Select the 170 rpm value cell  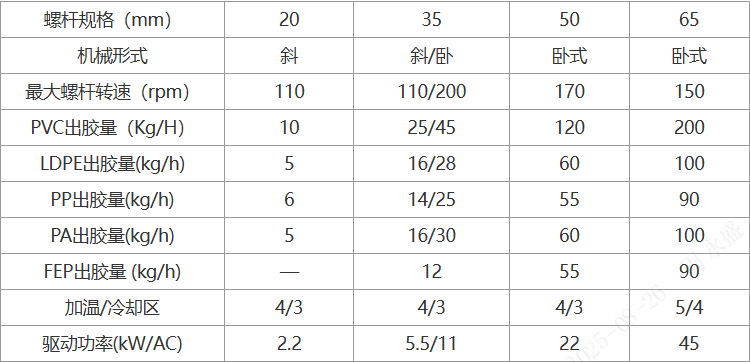pos(569,92)
